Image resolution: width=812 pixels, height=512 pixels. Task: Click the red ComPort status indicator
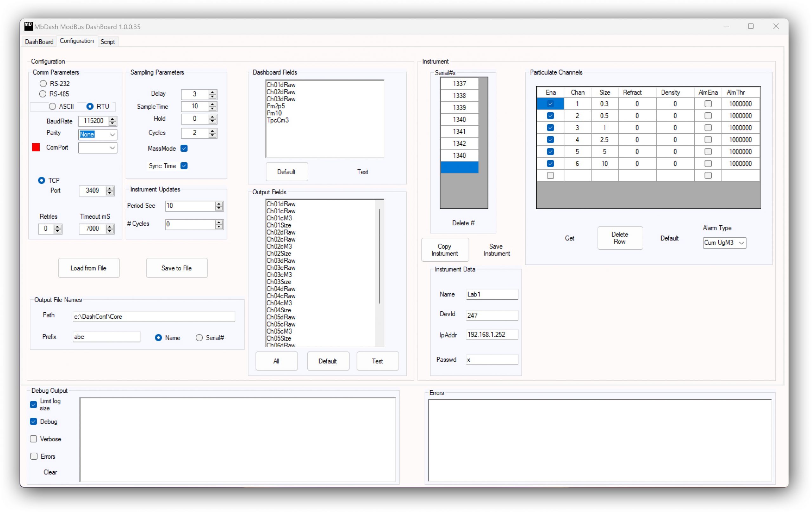click(36, 147)
